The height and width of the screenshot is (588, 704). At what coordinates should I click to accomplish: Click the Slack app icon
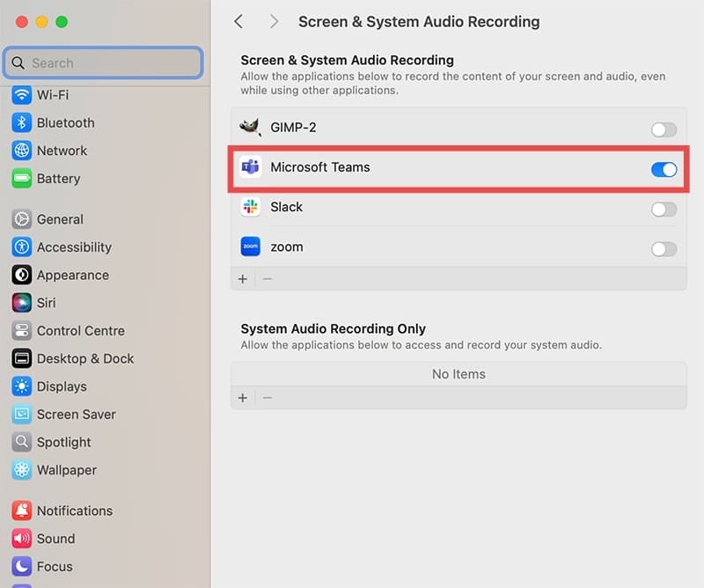click(251, 208)
